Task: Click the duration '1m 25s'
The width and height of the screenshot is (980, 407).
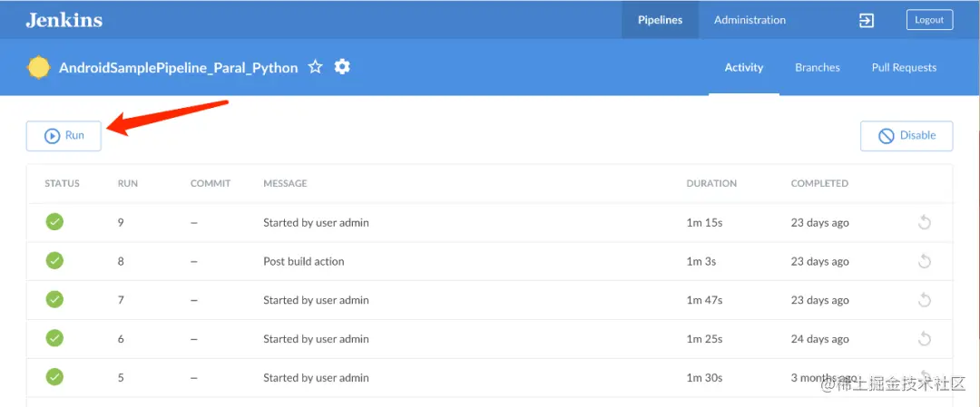Action: [704, 339]
